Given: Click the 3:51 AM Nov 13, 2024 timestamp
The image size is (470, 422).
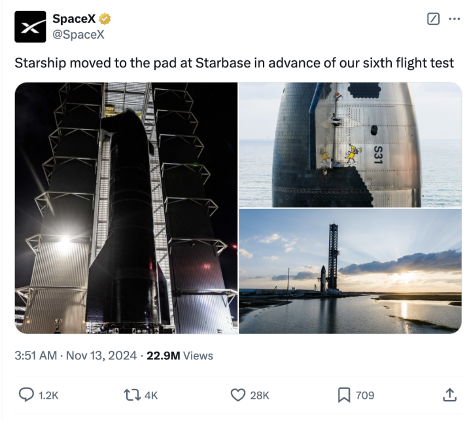Looking at the screenshot, I should coord(76,356).
